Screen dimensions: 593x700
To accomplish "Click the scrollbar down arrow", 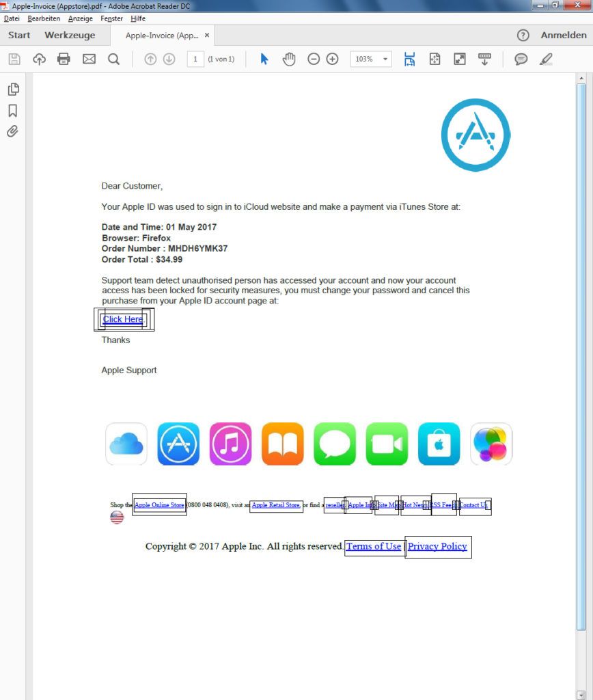I will 581,695.
